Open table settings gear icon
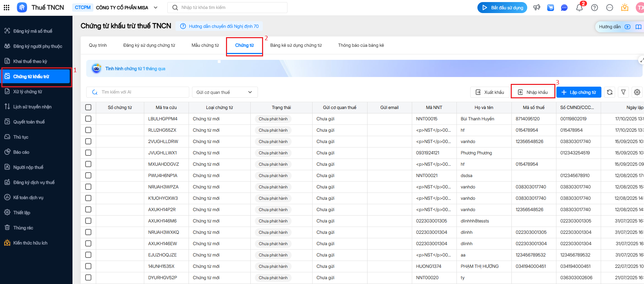644x284 pixels. [637, 92]
